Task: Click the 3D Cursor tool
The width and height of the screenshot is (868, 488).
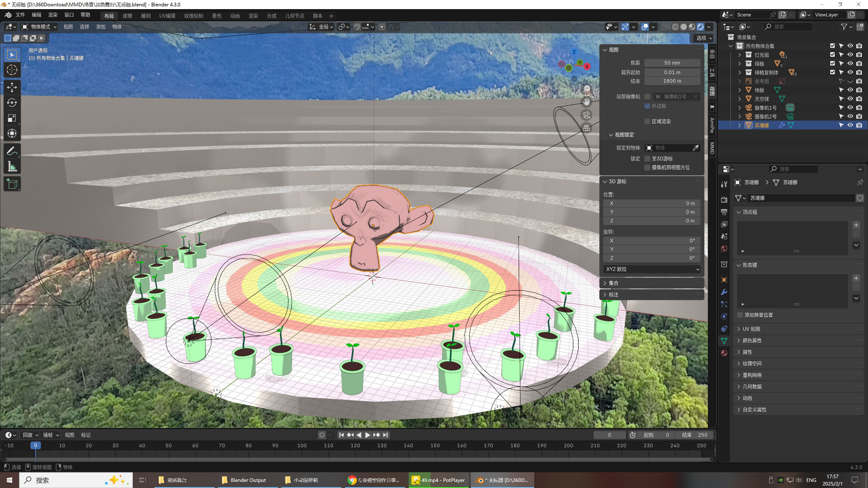Action: pos(12,70)
